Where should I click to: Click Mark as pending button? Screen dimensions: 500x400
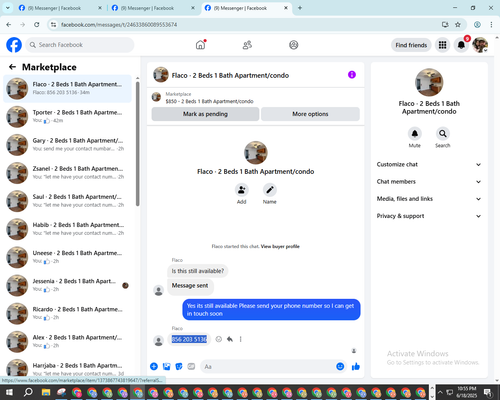coord(205,114)
